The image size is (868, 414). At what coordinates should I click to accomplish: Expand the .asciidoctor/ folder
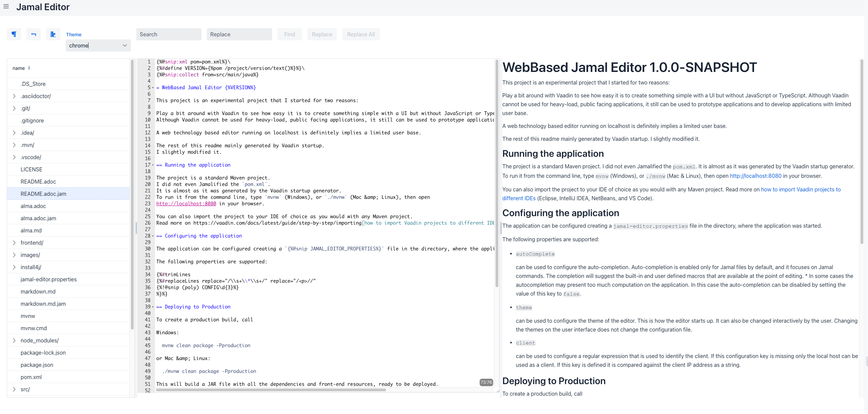click(14, 96)
